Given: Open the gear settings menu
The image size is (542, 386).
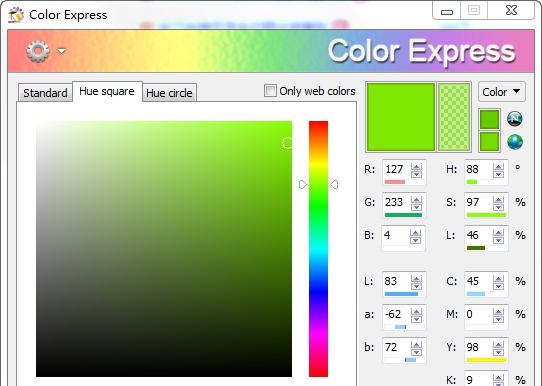Looking at the screenshot, I should 38,51.
